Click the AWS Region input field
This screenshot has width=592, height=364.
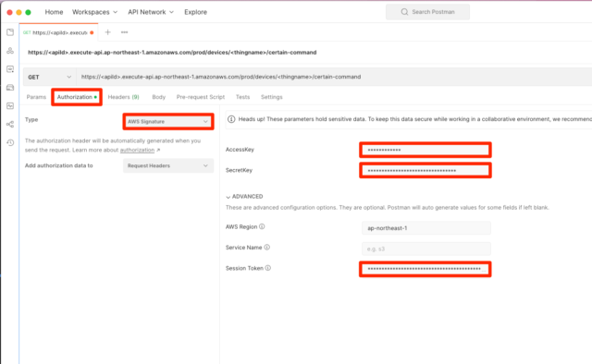click(x=426, y=228)
